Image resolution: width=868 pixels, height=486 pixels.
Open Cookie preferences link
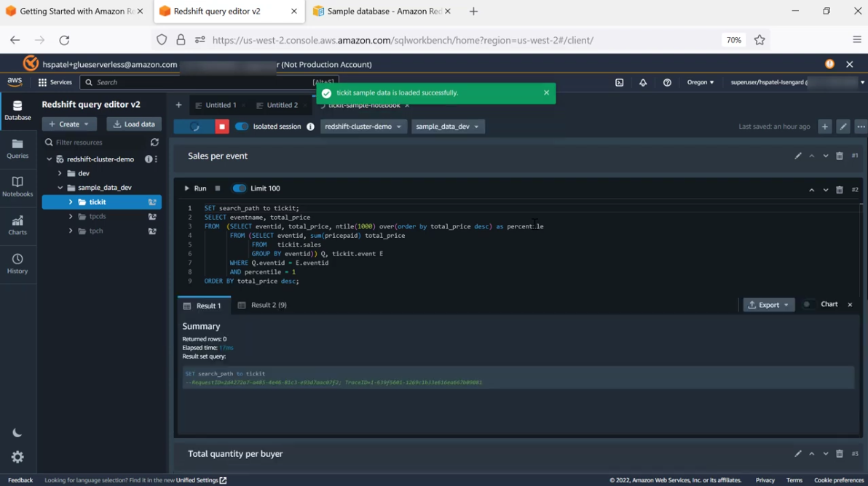[x=839, y=480]
